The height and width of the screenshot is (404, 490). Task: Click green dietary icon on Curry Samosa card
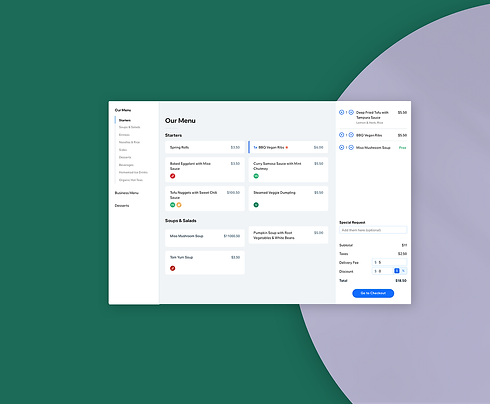pos(256,176)
